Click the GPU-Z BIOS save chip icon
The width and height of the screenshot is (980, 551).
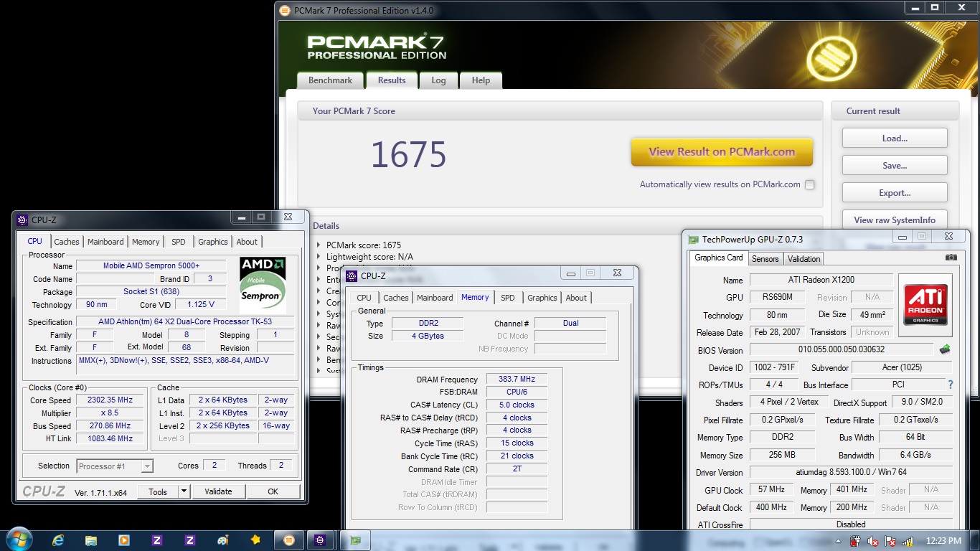945,349
